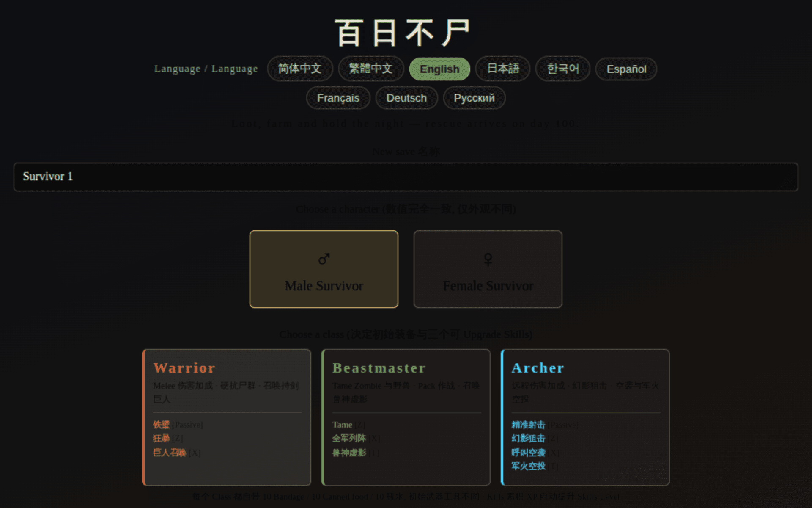Click the 兽神虚影 [T] skill text

point(356,453)
